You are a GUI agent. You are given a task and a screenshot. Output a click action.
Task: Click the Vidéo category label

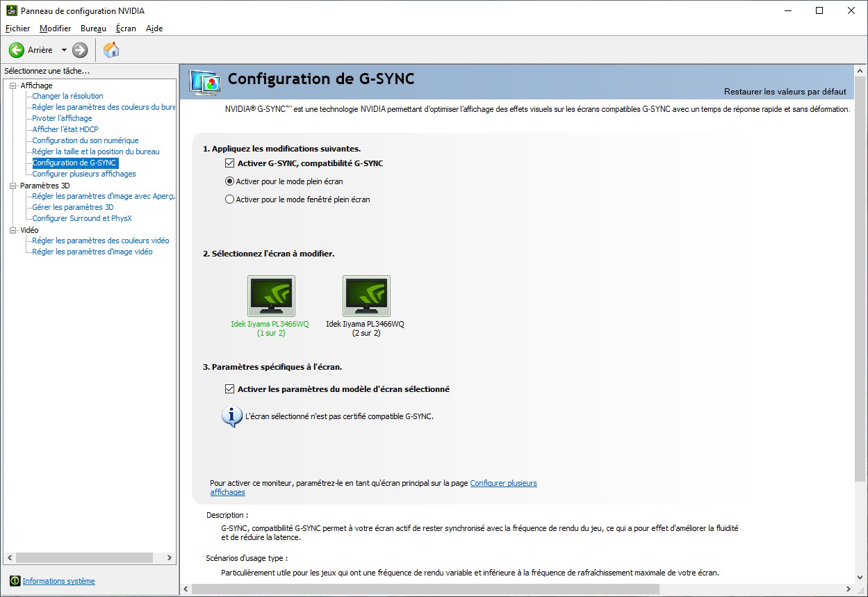tap(29, 230)
